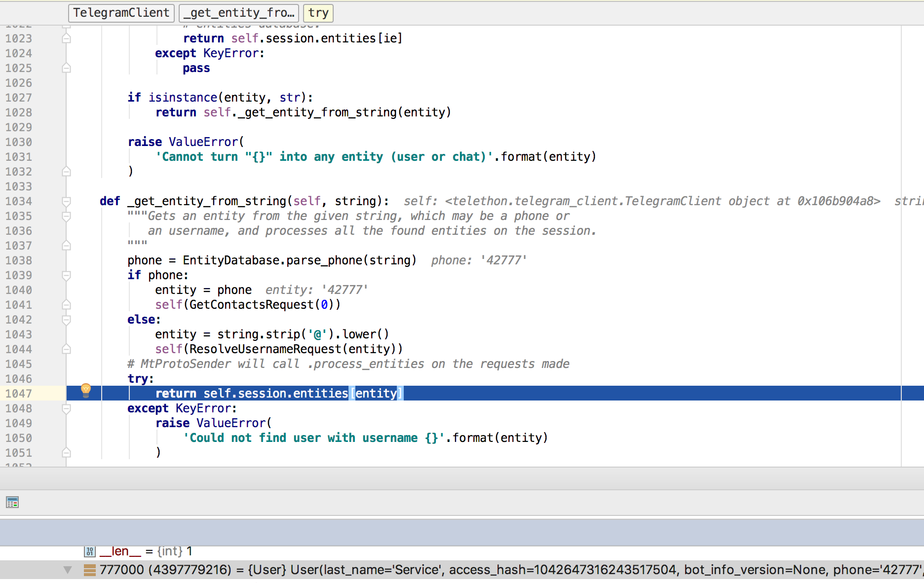
Task: Click the int type icon beside __len__ variable
Action: [89, 551]
